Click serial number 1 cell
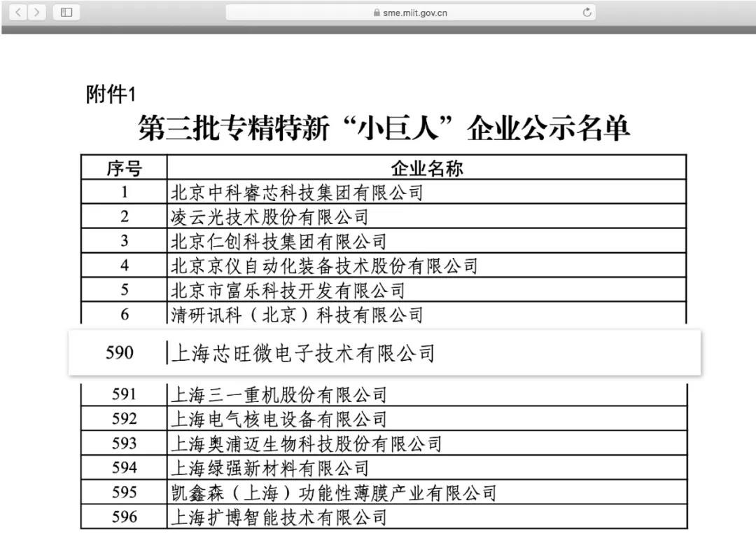The height and width of the screenshot is (550, 756). tap(125, 192)
